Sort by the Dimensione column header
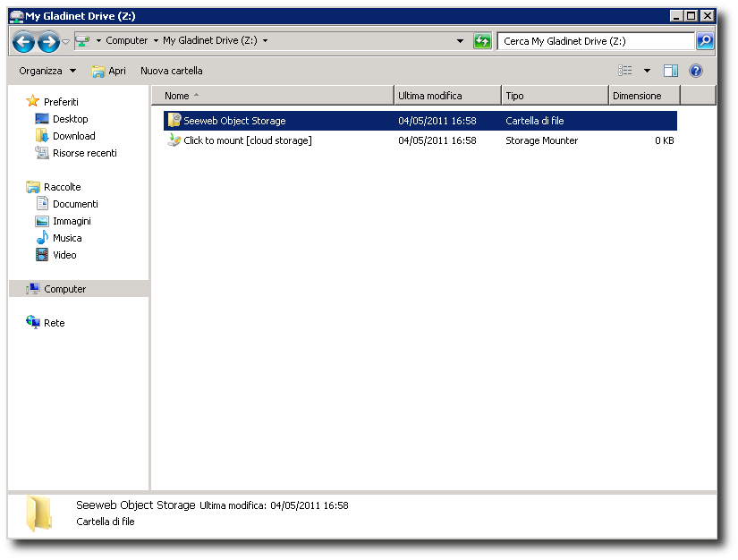Viewport: 738px width, 560px height. pos(645,96)
